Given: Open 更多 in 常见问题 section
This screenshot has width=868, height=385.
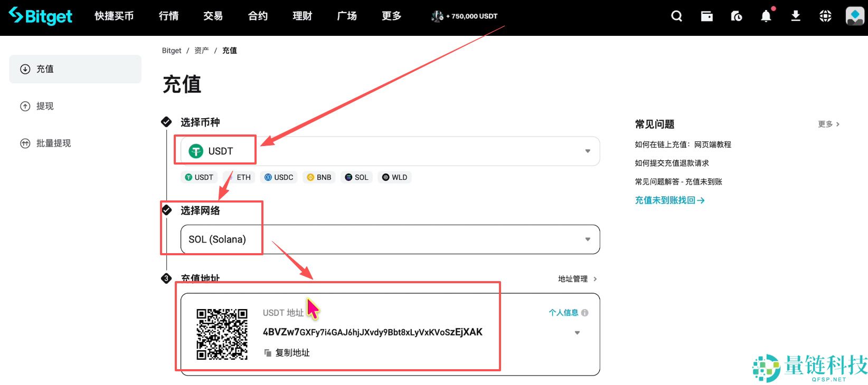Looking at the screenshot, I should pyautogui.click(x=828, y=124).
